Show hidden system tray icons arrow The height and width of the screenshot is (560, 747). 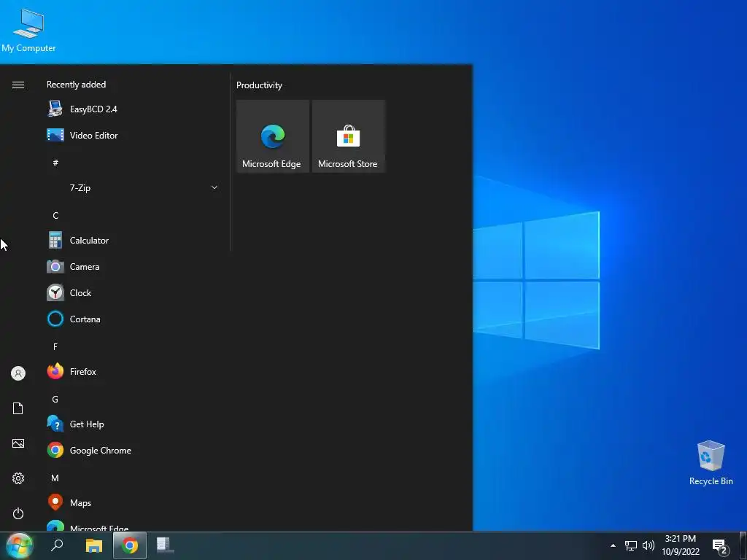click(613, 545)
